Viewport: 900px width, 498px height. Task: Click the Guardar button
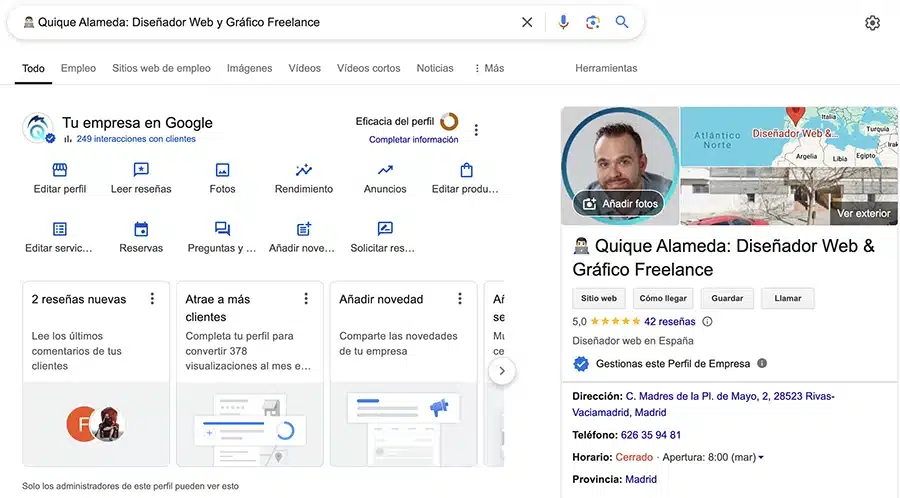coord(727,298)
